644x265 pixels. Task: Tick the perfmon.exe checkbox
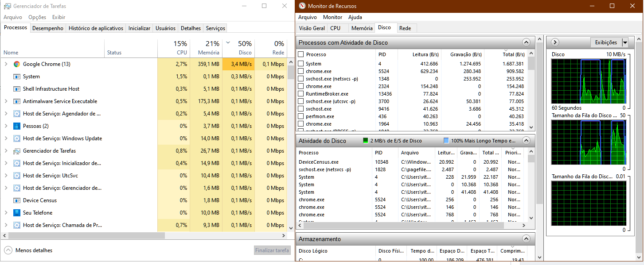pos(301,116)
